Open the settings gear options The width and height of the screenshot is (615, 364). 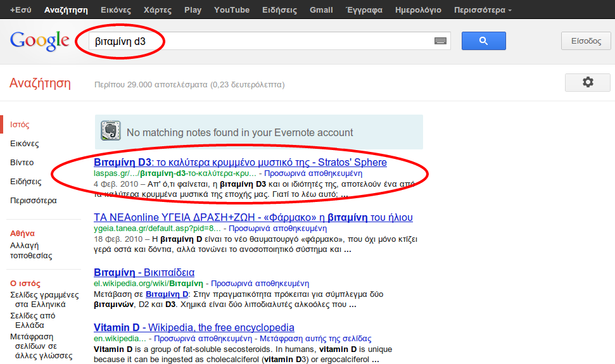(588, 82)
